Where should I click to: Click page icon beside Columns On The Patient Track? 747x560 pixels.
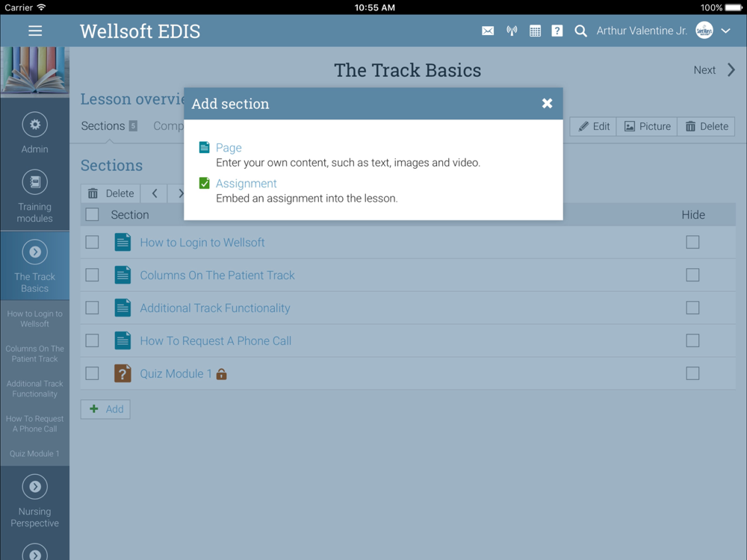(123, 276)
